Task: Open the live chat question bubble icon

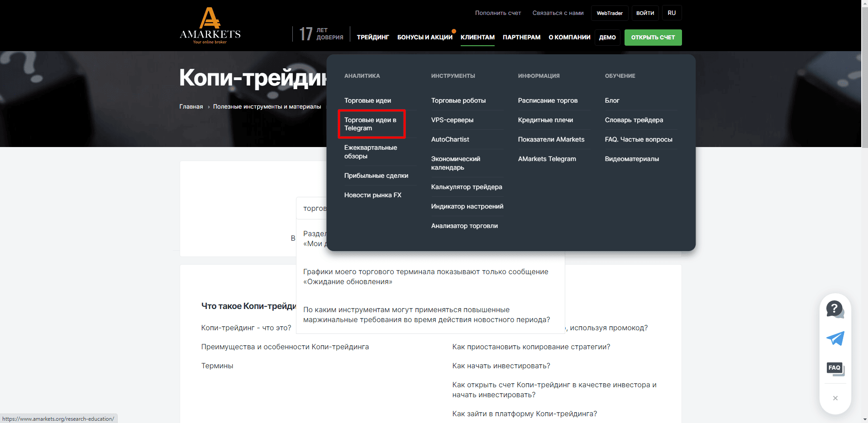Action: pyautogui.click(x=835, y=309)
